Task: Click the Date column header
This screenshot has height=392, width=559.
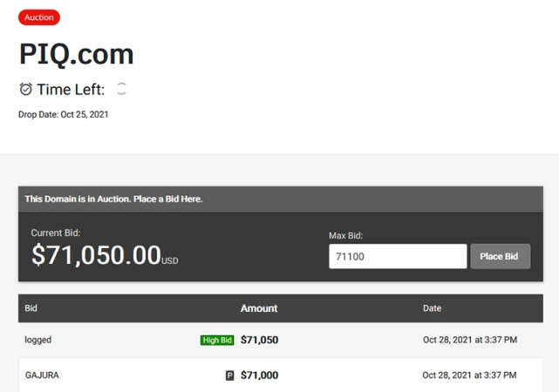Action: coord(433,308)
